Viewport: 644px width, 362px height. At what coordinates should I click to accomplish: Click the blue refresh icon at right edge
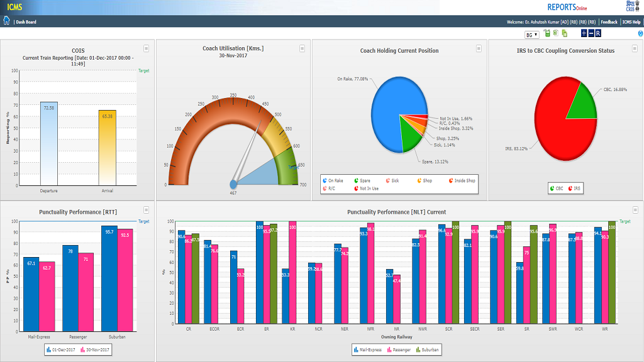click(x=640, y=33)
